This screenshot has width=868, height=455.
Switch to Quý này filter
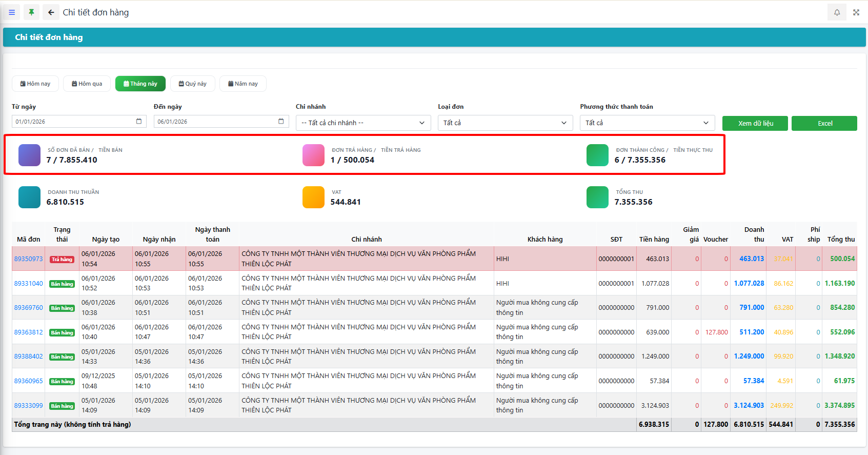point(192,84)
